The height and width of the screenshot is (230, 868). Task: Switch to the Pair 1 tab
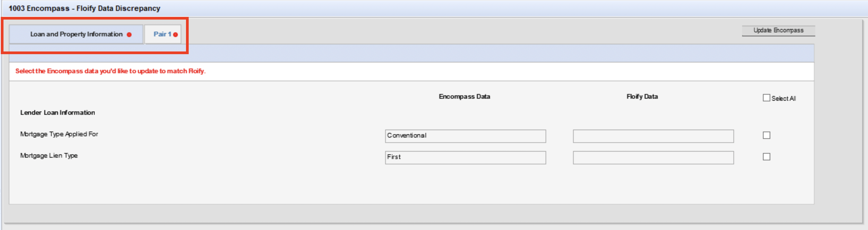click(163, 34)
